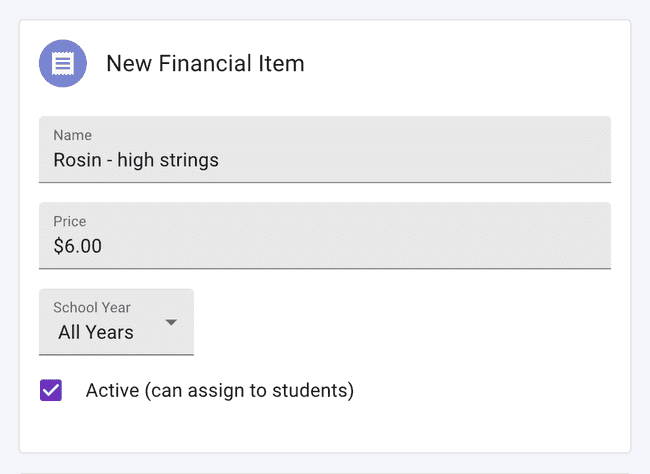Click the 'New Financial Item' heading
650x474 pixels.
click(205, 64)
